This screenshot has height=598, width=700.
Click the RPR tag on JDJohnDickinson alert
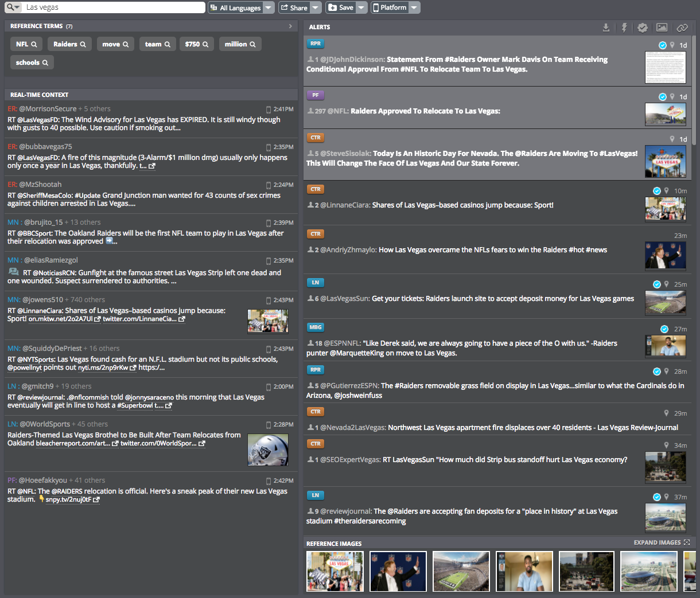pos(316,44)
